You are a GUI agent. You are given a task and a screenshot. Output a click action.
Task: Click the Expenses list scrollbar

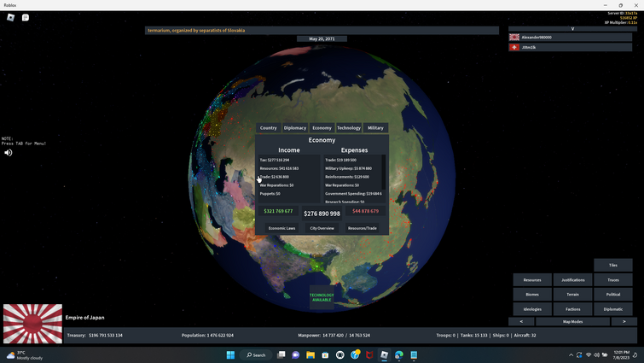coord(384,172)
